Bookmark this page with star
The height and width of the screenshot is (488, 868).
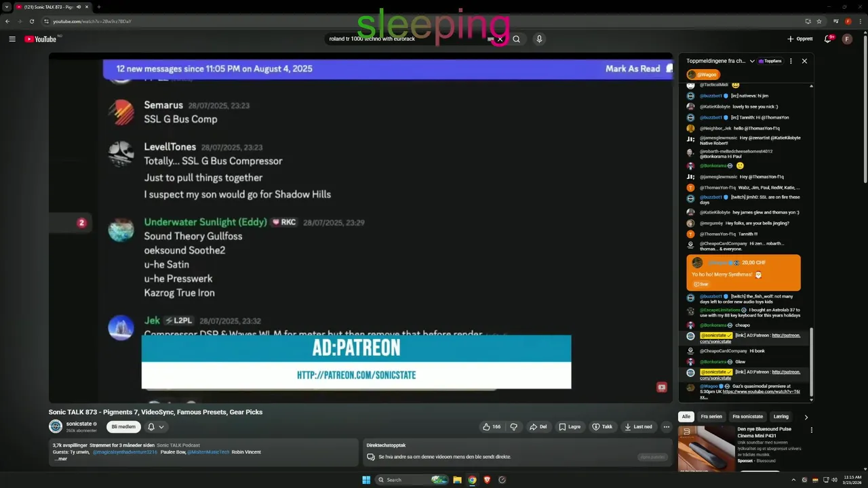tap(818, 21)
